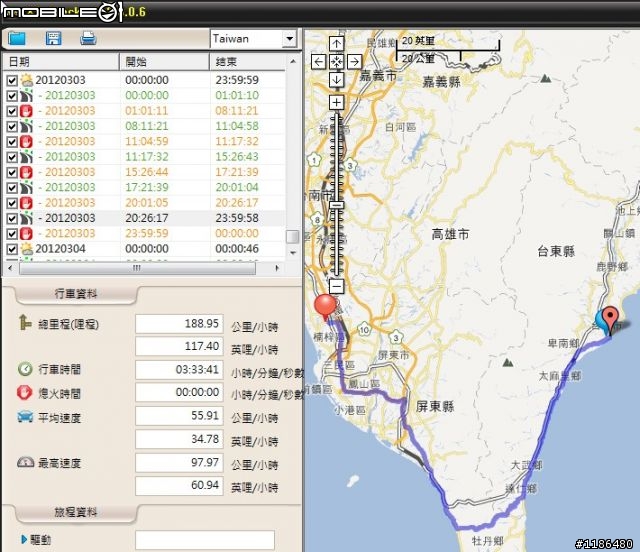Viewport: 640px width, 552px height.
Task: Select the 20120303 20:26:17 trip row date
Action: tap(70, 218)
